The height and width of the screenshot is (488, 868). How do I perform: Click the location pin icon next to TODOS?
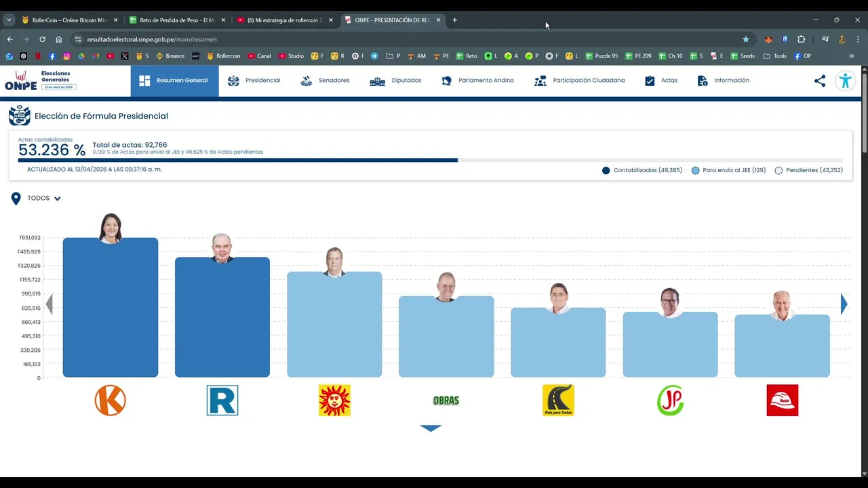[16, 199]
